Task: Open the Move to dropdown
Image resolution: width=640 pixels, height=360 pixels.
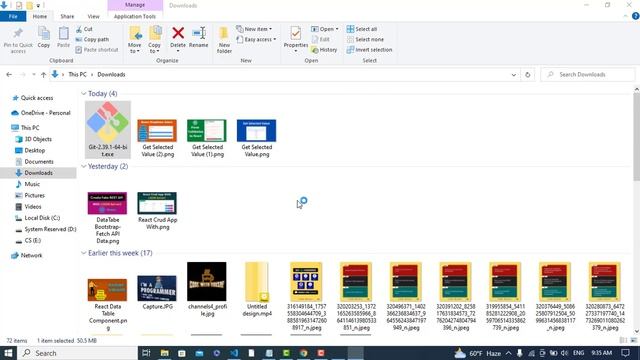Action: pos(135,40)
